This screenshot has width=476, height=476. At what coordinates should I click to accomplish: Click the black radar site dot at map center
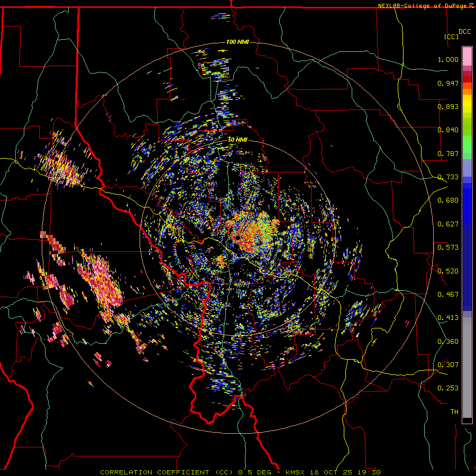237,238
